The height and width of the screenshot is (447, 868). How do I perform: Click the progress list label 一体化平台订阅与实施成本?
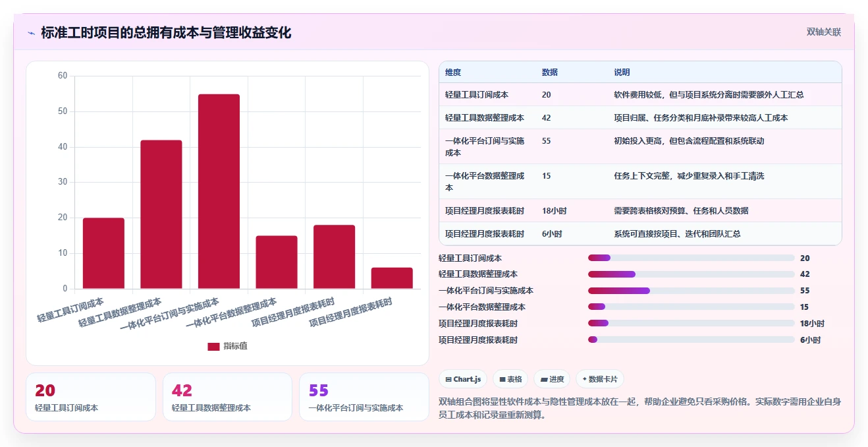486,291
